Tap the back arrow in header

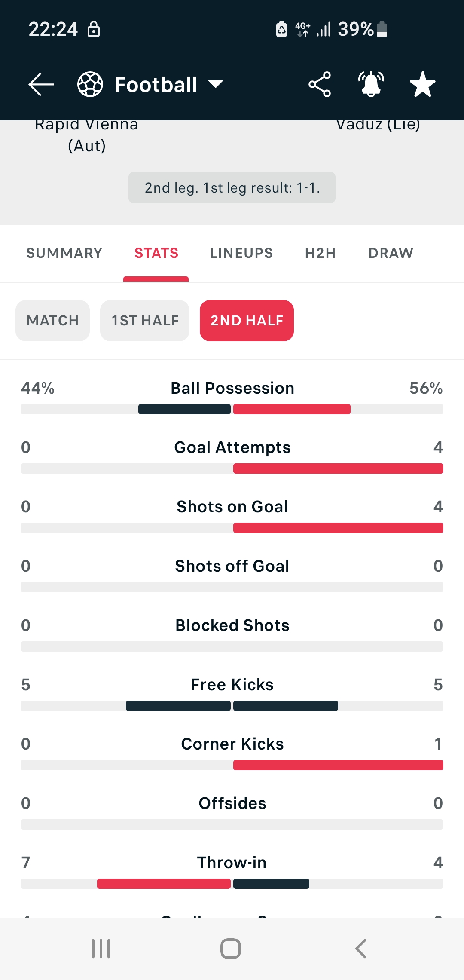41,84
